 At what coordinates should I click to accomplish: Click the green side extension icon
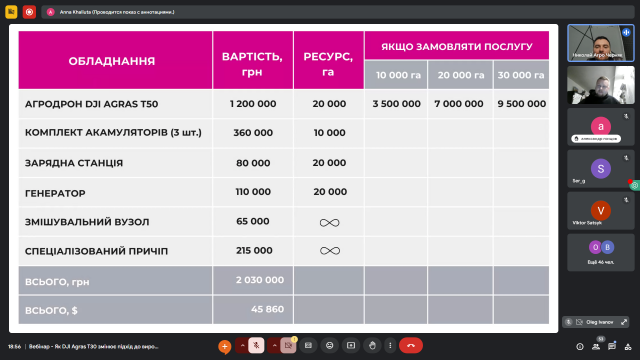pos(635,185)
